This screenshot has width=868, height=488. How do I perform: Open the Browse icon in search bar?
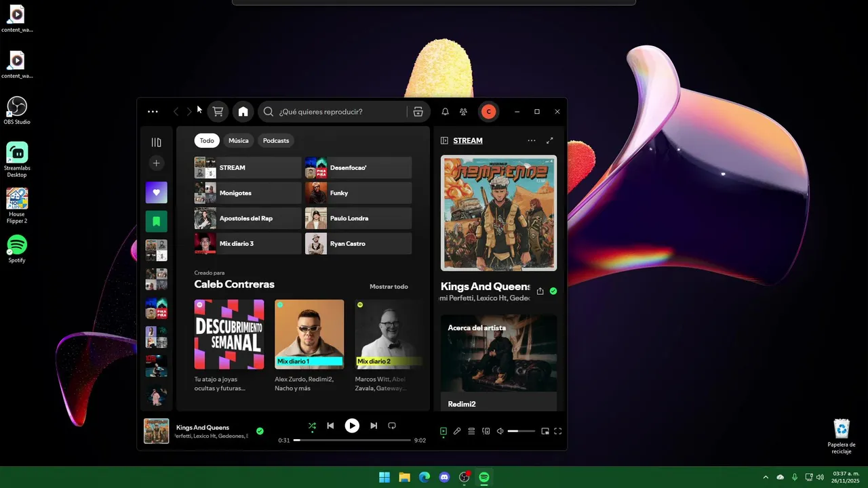click(x=418, y=112)
